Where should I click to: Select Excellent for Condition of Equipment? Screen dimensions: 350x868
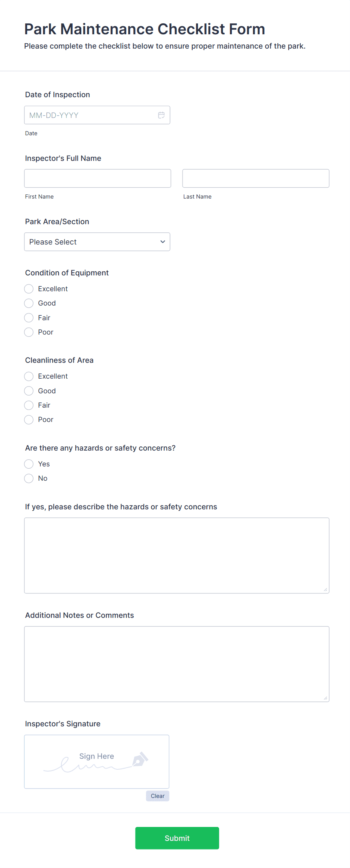pyautogui.click(x=29, y=289)
